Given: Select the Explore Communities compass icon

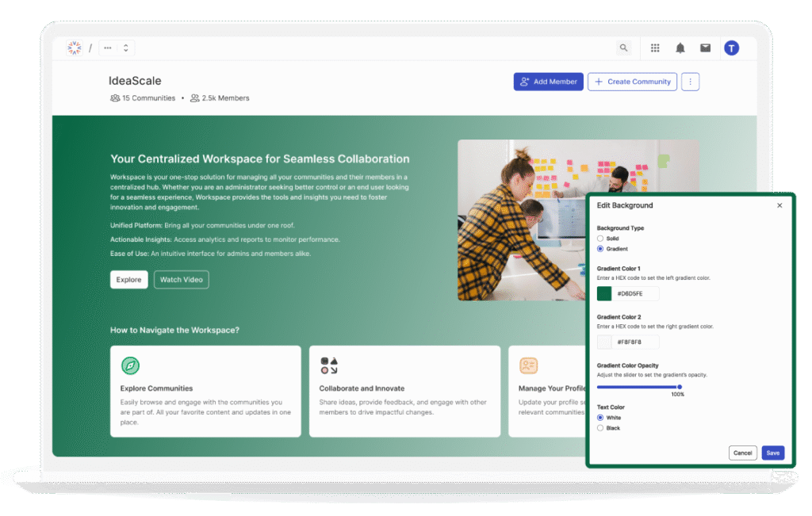Looking at the screenshot, I should 130,365.
